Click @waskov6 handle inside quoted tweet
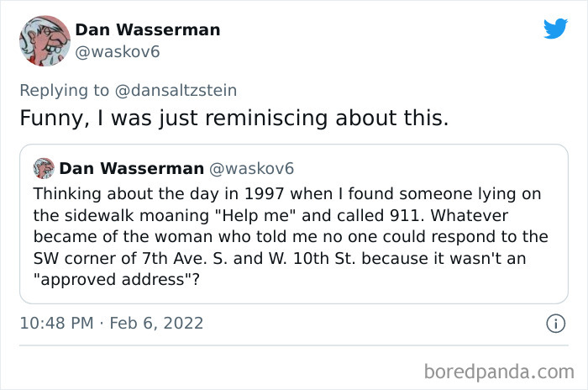The height and width of the screenshot is (390, 588). (251, 168)
